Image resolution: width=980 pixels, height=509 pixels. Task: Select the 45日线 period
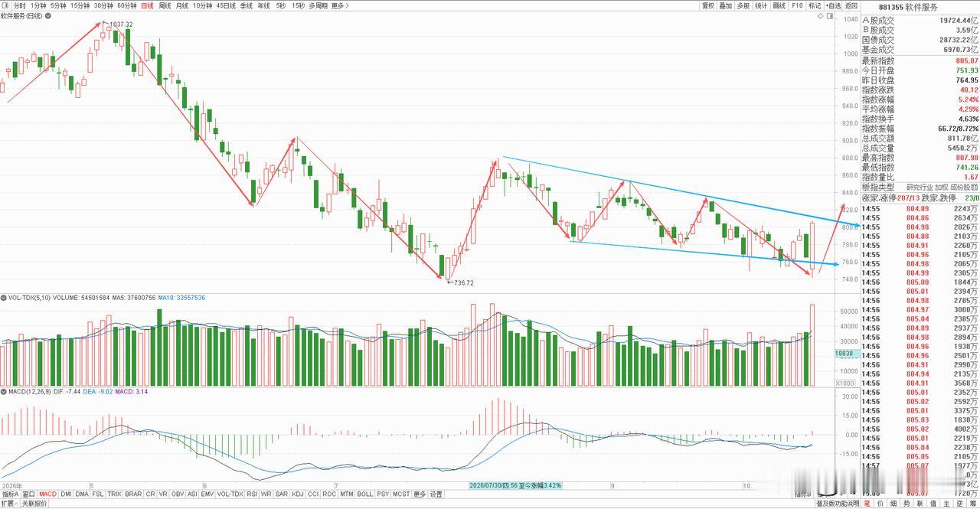click(226, 5)
